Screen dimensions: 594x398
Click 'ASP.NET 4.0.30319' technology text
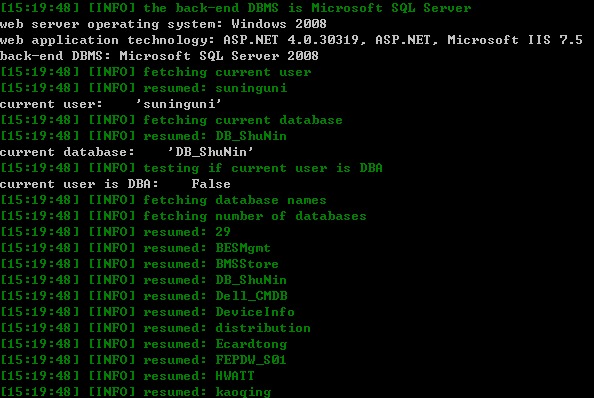click(291, 40)
